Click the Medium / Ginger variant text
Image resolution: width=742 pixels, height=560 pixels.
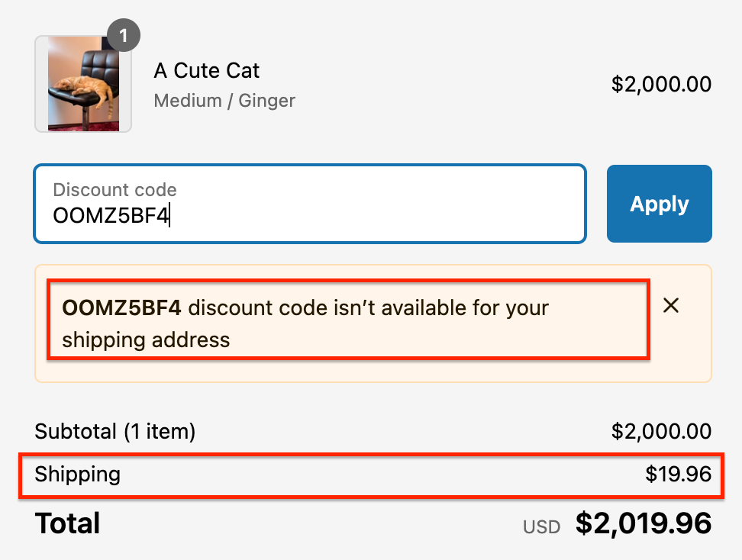pos(224,101)
